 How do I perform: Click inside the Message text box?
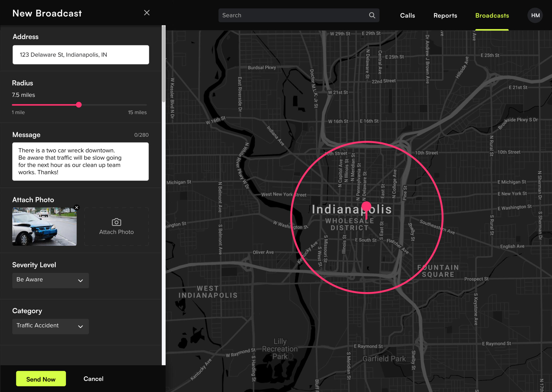pyautogui.click(x=81, y=161)
